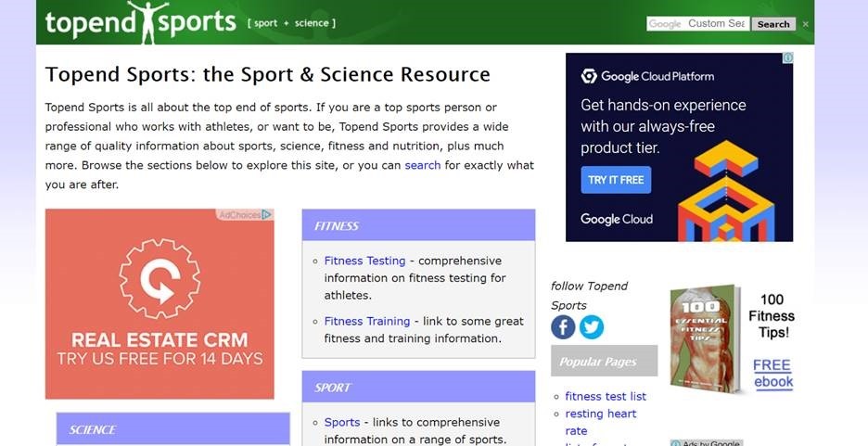This screenshot has height=446, width=868.
Task: Click the FREE ebook link
Action: (x=772, y=373)
